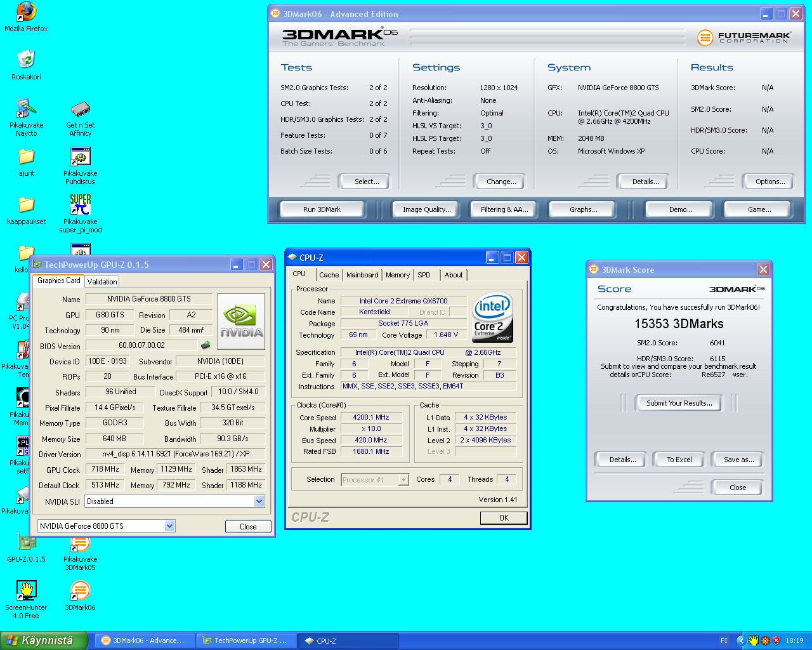Open the Processor #1 selection dropdown
812x650 pixels.
403,480
